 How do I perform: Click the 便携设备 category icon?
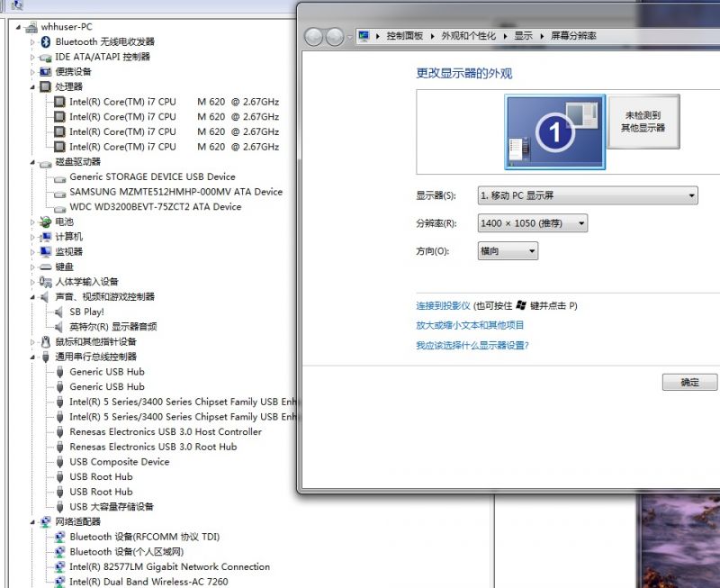click(x=46, y=72)
